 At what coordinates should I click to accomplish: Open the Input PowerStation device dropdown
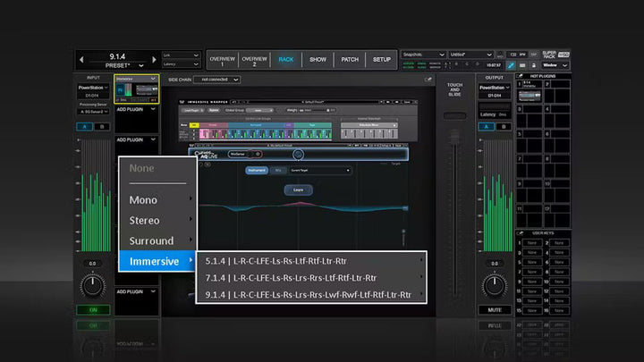[93, 88]
